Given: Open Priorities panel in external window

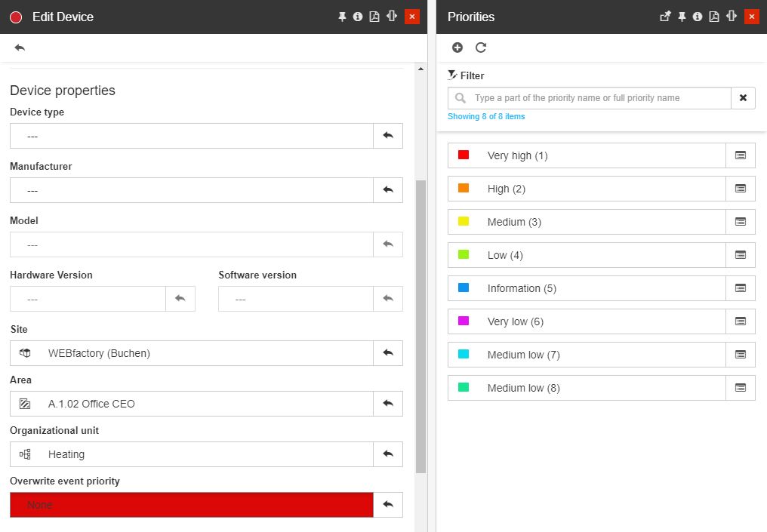Looking at the screenshot, I should 665,17.
